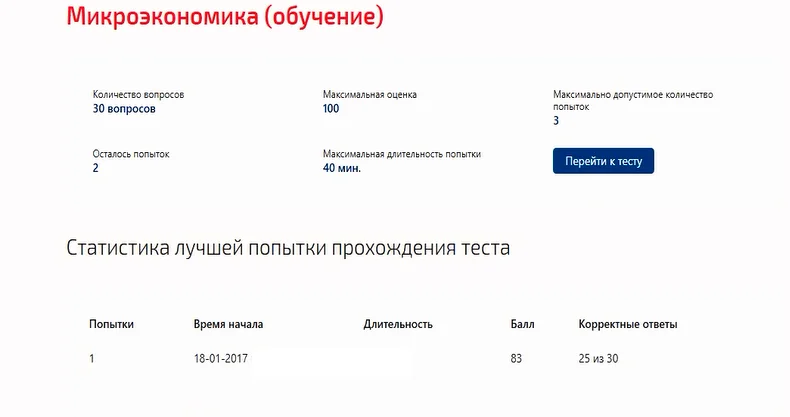Select the maximum score value 100
790x417 pixels.
(331, 108)
